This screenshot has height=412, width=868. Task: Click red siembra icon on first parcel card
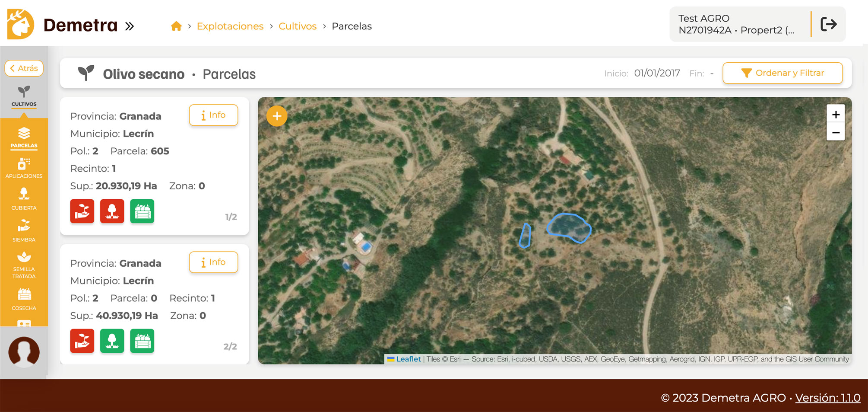(x=82, y=211)
